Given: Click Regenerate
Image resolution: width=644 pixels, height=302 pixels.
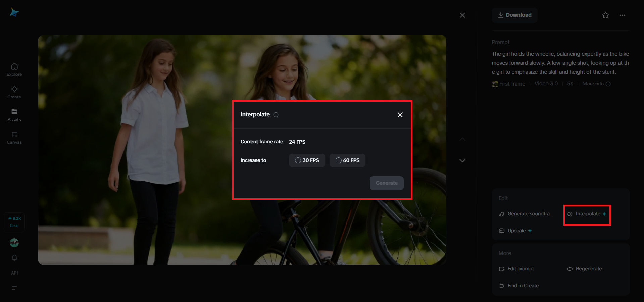Looking at the screenshot, I should [x=585, y=269].
